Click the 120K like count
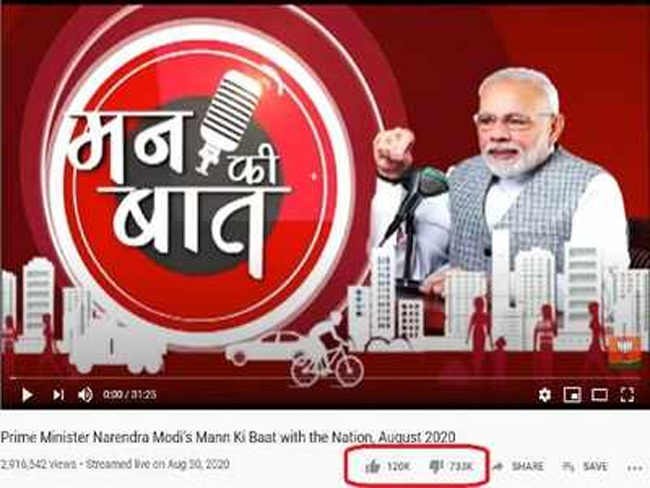Viewport: 650px width, 488px height. [x=398, y=466]
